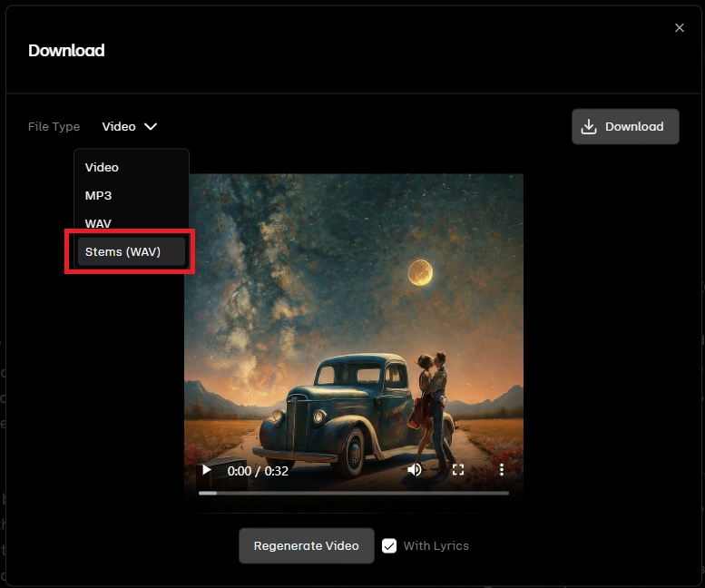The height and width of the screenshot is (588, 705).
Task: Play the video preview
Action: pyautogui.click(x=207, y=470)
